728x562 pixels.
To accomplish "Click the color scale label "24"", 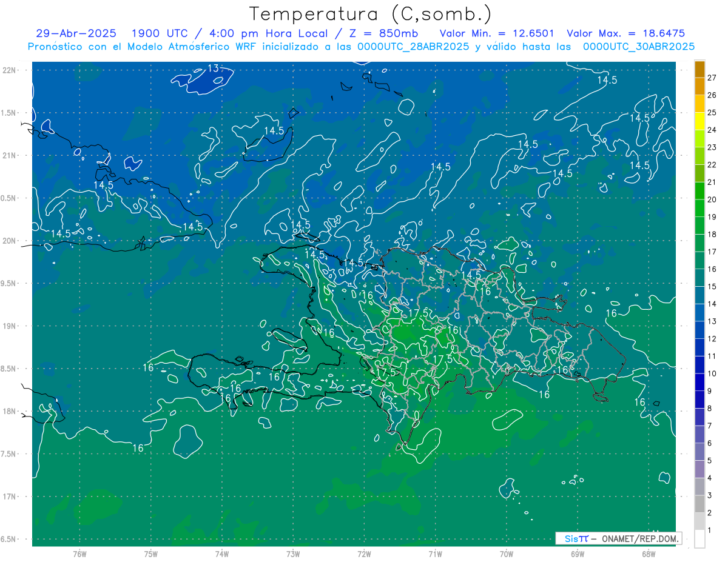I will pos(712,130).
